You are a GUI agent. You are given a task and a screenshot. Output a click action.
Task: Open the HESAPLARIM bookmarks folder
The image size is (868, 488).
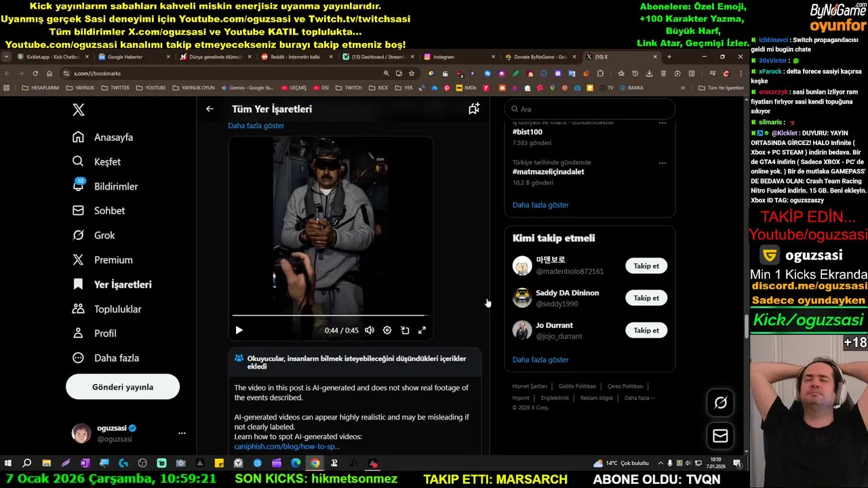[41, 87]
